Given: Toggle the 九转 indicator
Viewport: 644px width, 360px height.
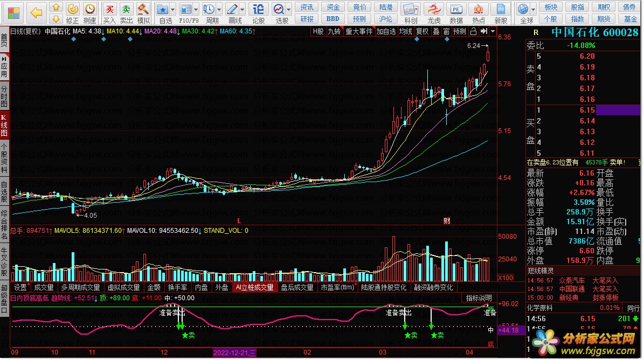Looking at the screenshot, I should pos(334,32).
